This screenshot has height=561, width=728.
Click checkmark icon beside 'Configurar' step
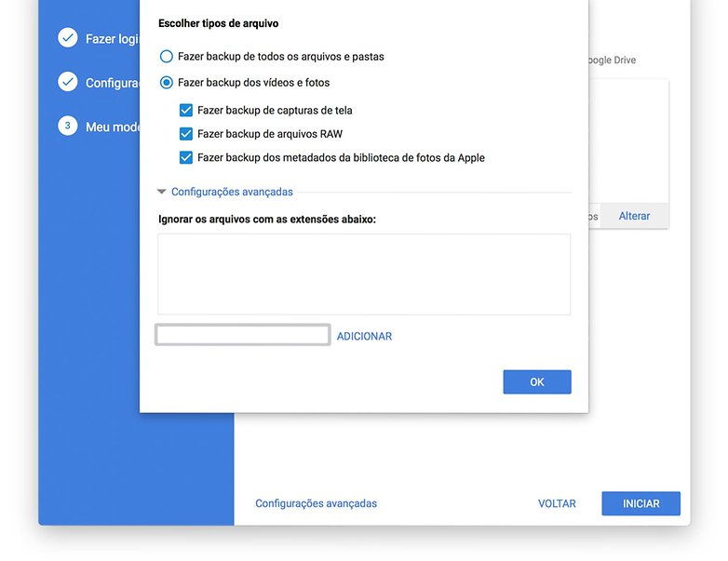[x=68, y=82]
